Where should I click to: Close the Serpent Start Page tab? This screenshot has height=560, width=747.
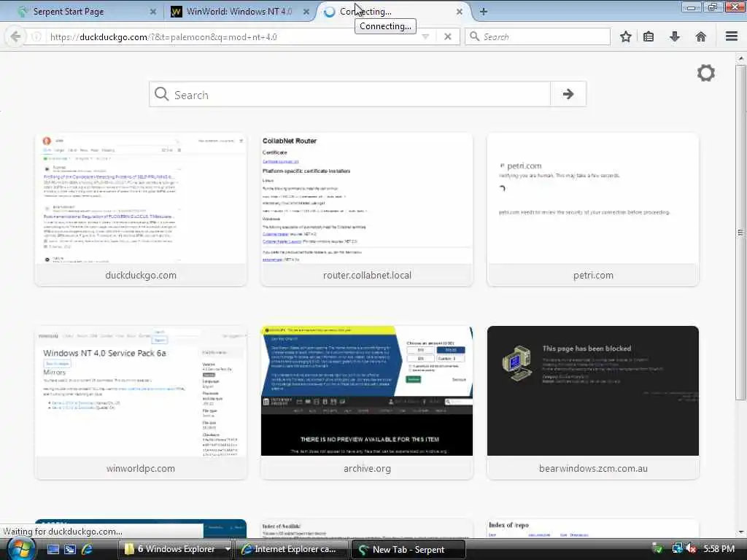pyautogui.click(x=153, y=12)
